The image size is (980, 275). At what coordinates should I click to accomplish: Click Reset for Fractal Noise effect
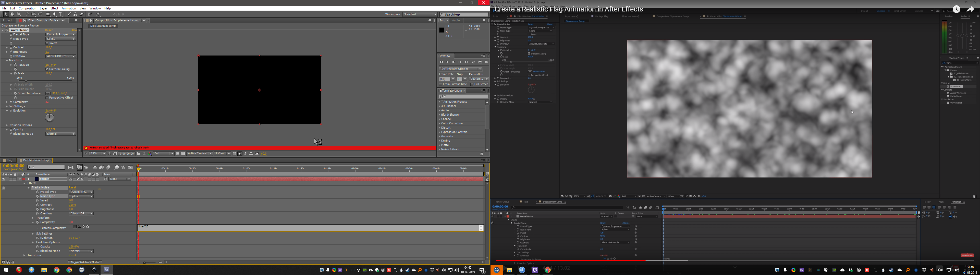49,30
